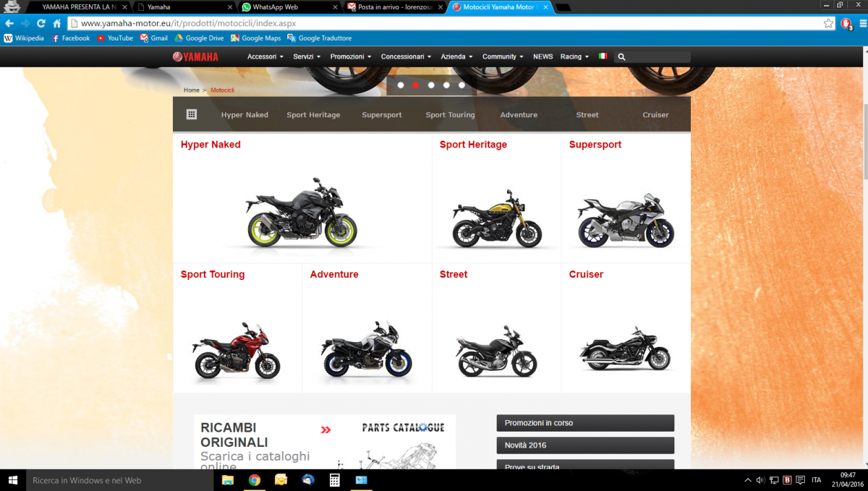The height and width of the screenshot is (491, 868).
Task: Click the Yamaha logo in site header
Action: [195, 56]
